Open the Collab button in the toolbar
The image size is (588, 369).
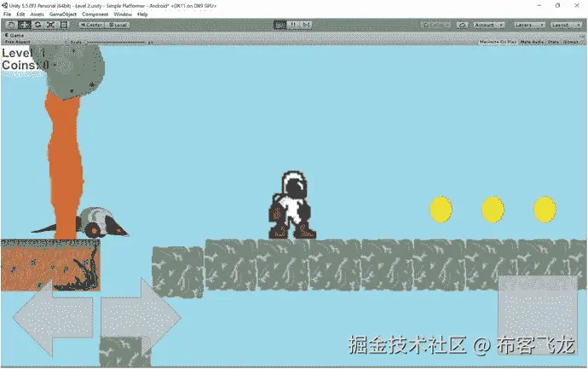(x=436, y=25)
